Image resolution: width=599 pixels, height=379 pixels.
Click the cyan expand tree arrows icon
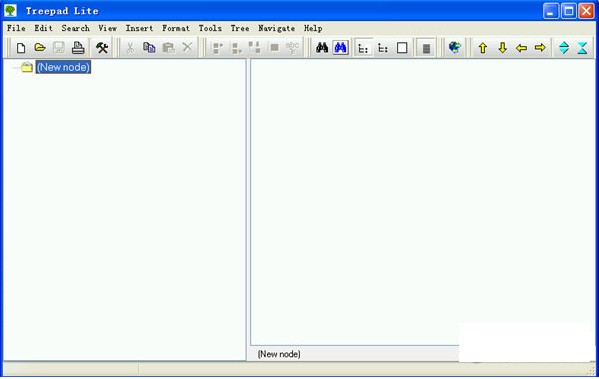click(564, 48)
